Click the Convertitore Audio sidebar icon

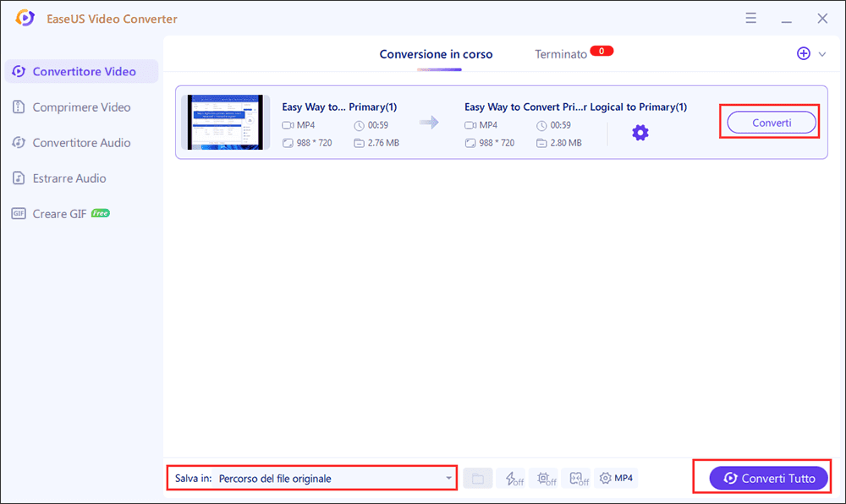pos(19,142)
